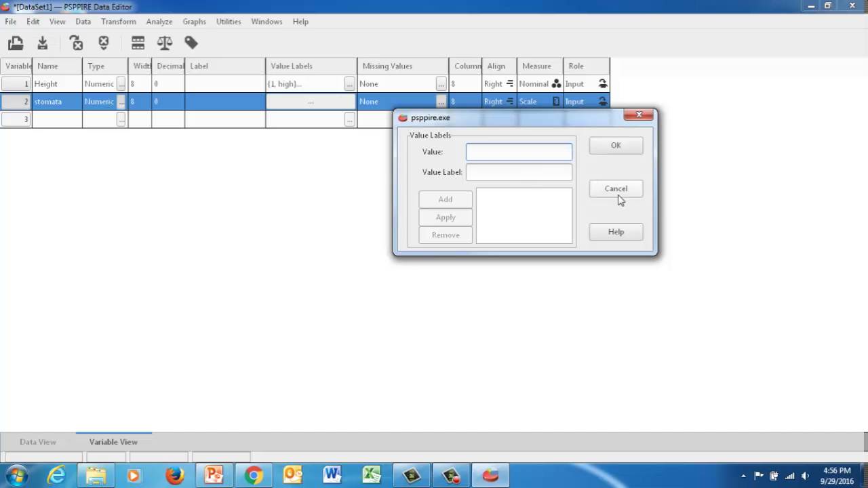Image resolution: width=868 pixels, height=488 pixels.
Task: Click the Measure column header
Action: [540, 66]
